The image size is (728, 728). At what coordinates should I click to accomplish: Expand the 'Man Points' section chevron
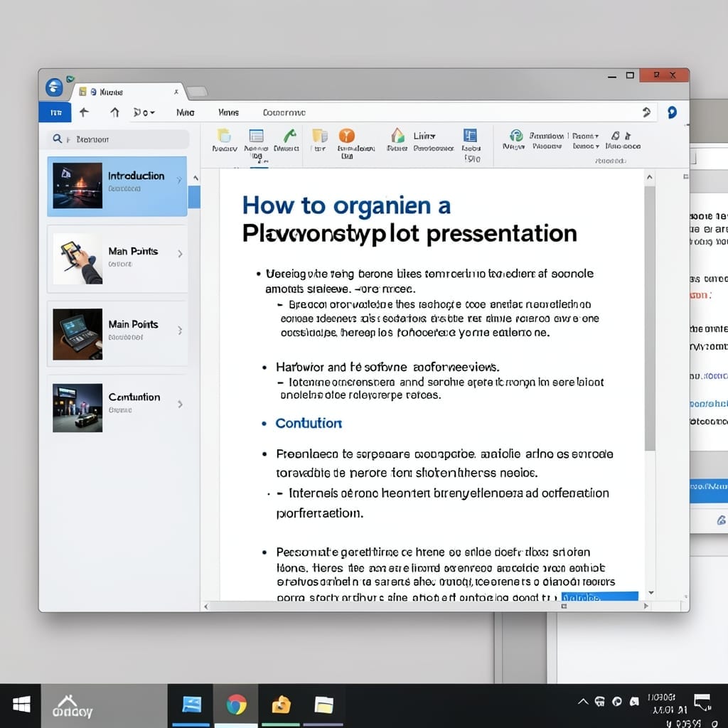coord(180,254)
